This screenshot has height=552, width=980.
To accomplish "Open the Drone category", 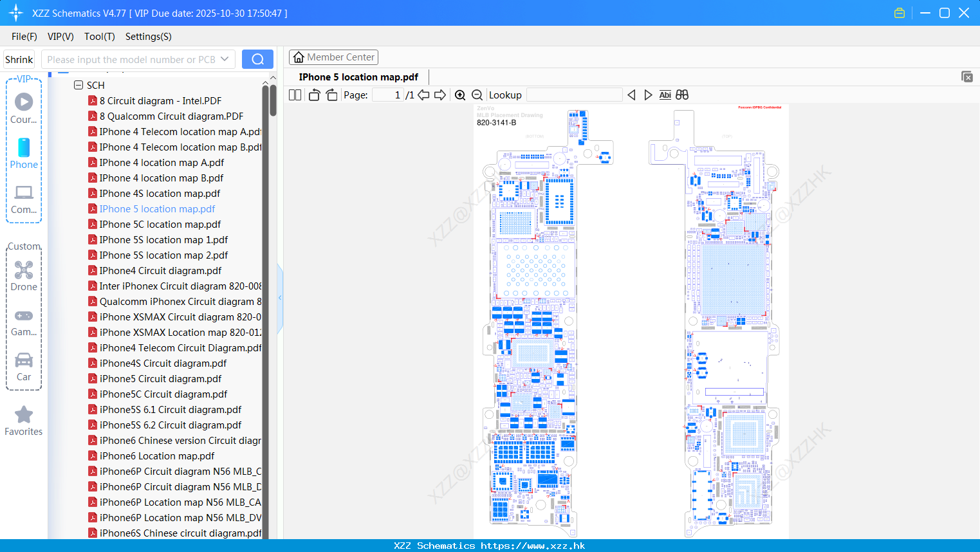I will tap(24, 276).
